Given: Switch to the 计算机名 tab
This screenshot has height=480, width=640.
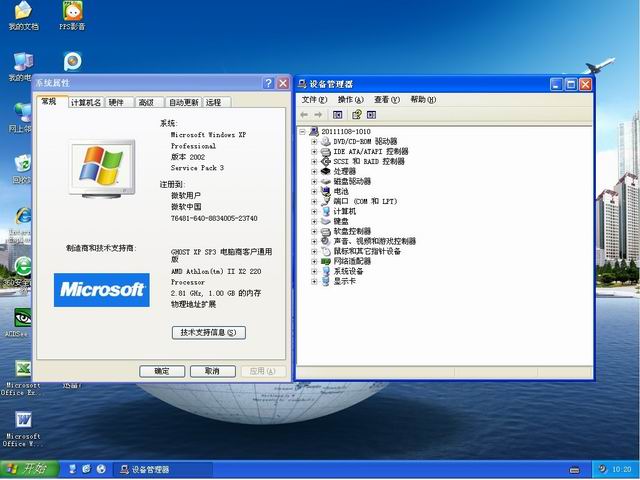Looking at the screenshot, I should pos(86,102).
